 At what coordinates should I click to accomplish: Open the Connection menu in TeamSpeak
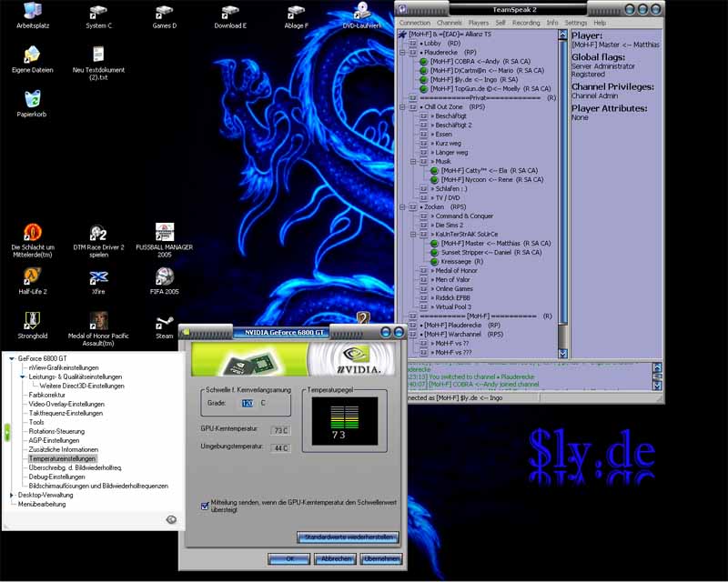pos(415,23)
